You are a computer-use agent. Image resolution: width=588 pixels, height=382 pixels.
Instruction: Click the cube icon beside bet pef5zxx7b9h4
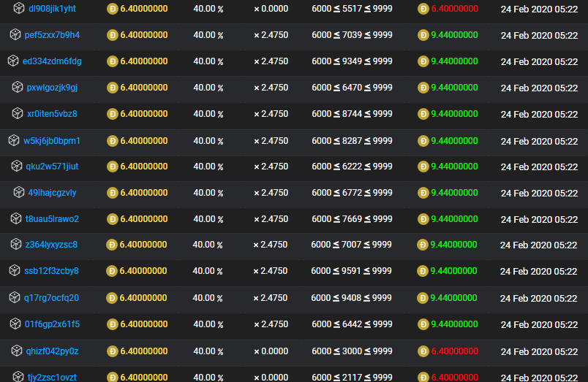coord(15,35)
